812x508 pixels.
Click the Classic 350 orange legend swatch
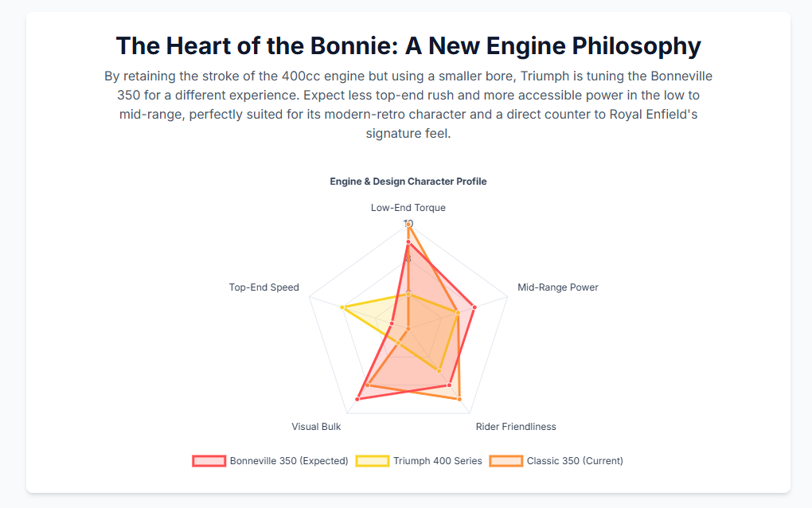coord(506,461)
